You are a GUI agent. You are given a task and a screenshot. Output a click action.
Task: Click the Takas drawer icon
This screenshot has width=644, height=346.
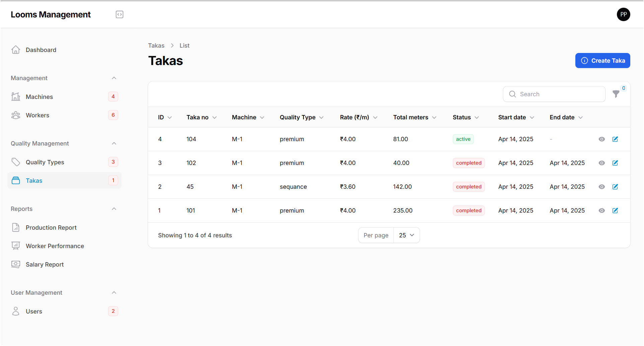coord(16,180)
